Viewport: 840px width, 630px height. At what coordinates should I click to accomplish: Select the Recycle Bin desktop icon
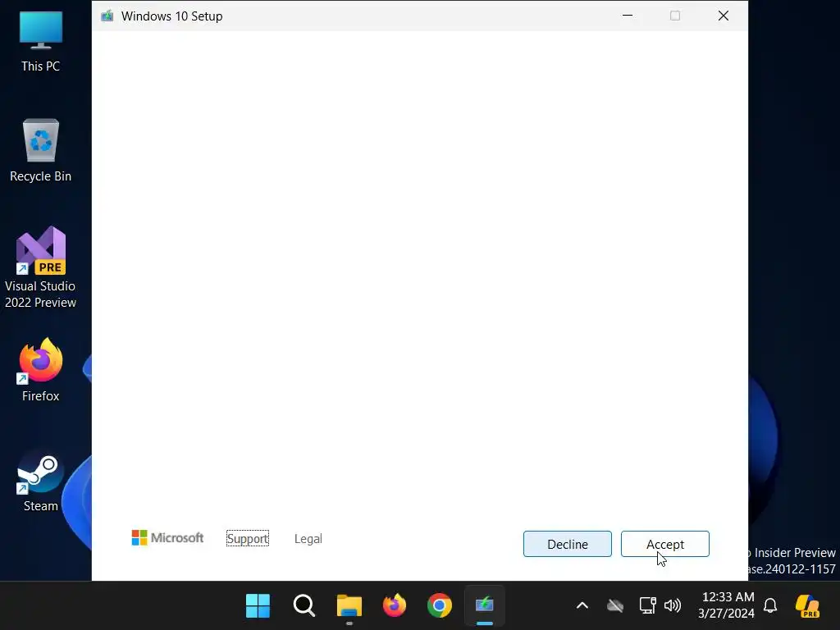click(41, 151)
